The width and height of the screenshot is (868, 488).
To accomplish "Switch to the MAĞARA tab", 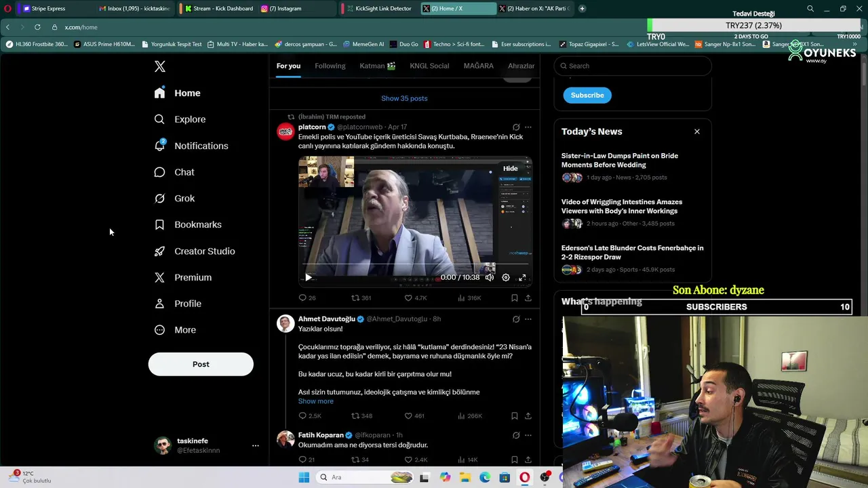I will click(479, 66).
